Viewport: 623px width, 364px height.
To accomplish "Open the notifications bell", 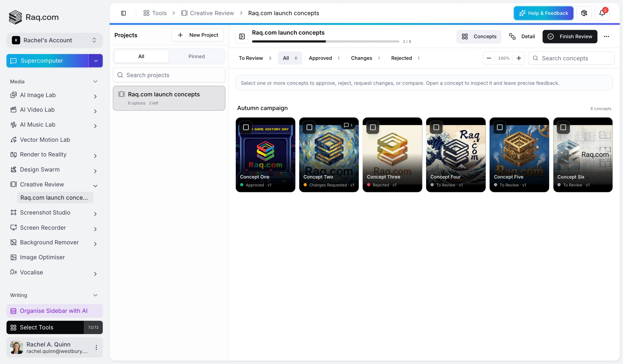I will [602, 13].
